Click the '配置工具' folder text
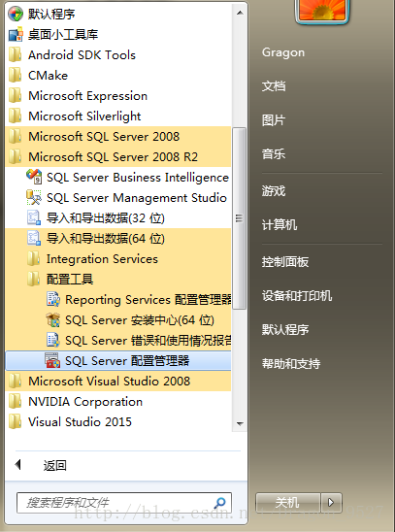 tap(70, 280)
